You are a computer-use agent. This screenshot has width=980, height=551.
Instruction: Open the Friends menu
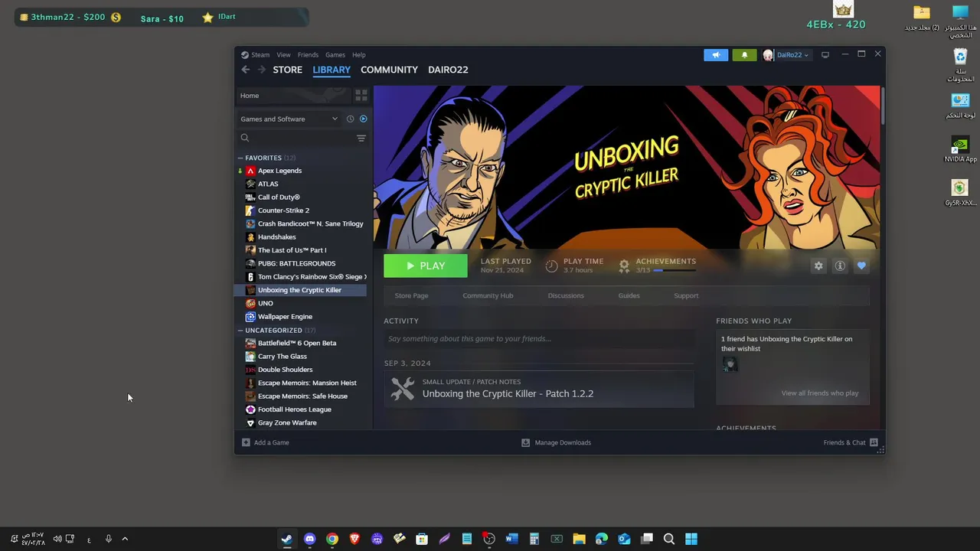tap(308, 55)
